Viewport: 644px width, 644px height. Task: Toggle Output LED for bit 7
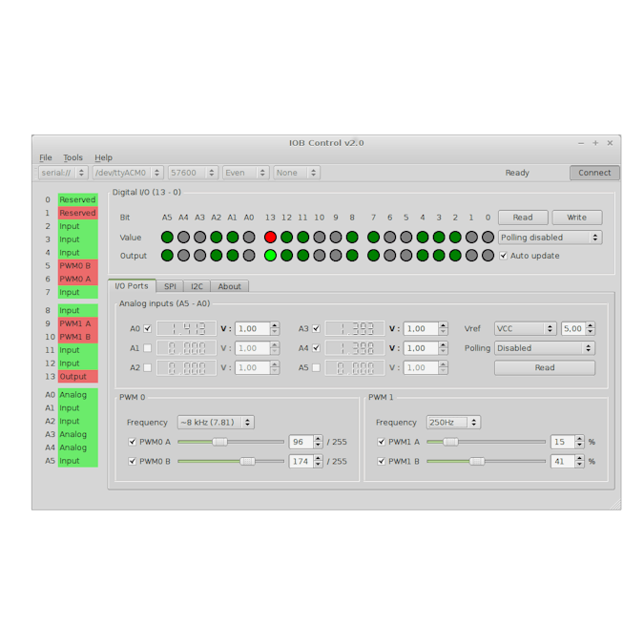tap(373, 256)
